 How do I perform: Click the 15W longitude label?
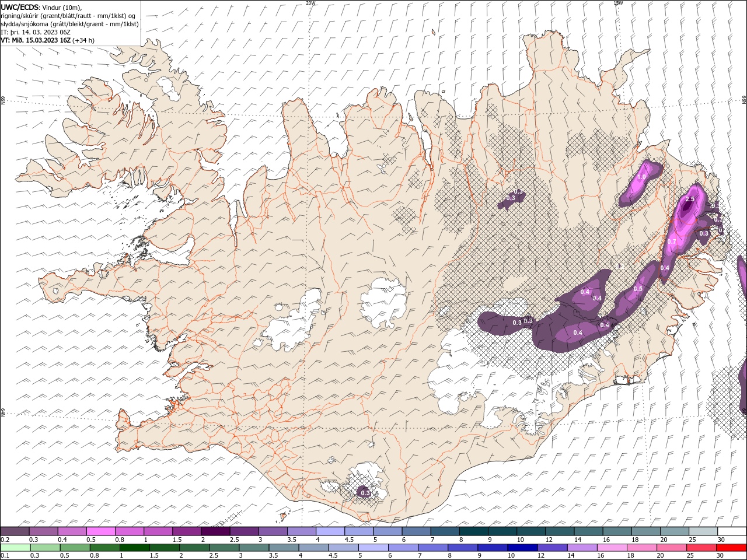pyautogui.click(x=619, y=3)
